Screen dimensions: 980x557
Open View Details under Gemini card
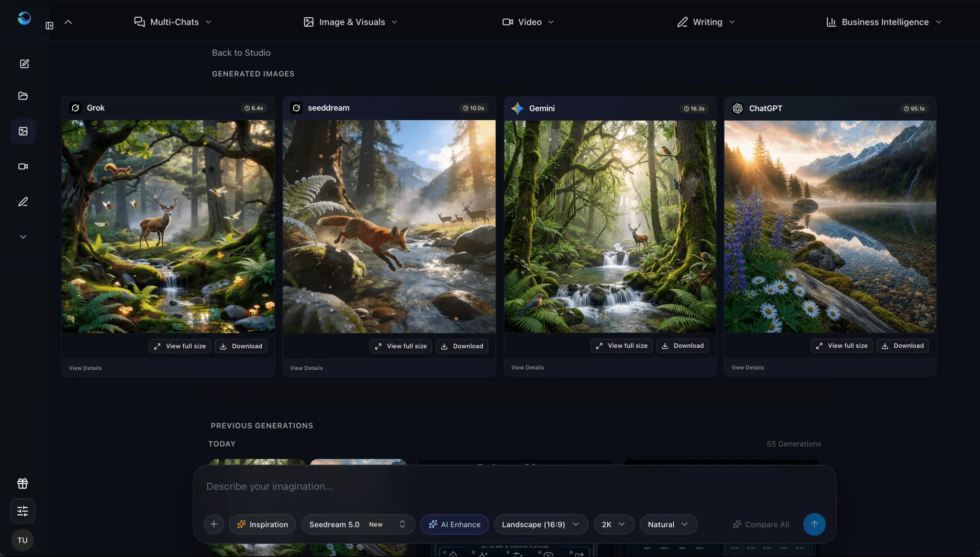pyautogui.click(x=527, y=368)
